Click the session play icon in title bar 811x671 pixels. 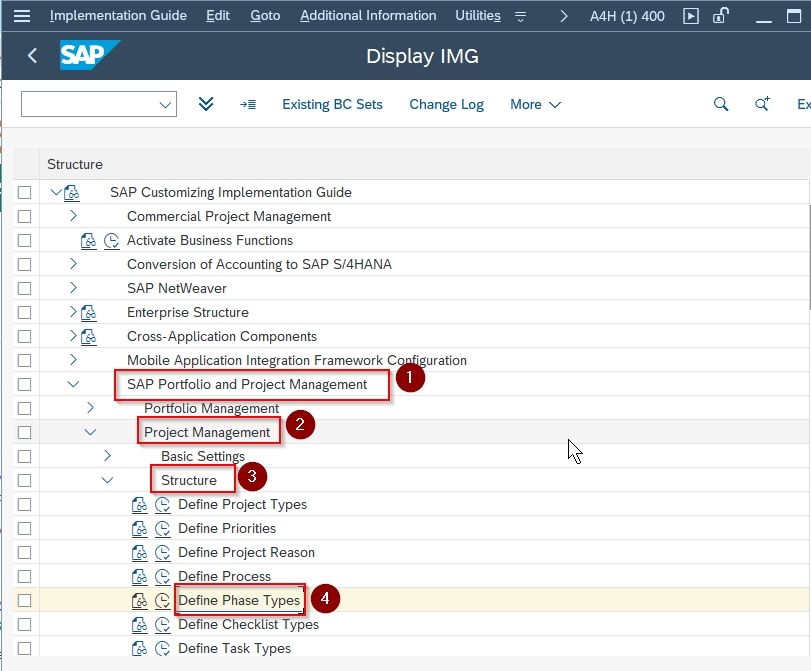point(690,16)
